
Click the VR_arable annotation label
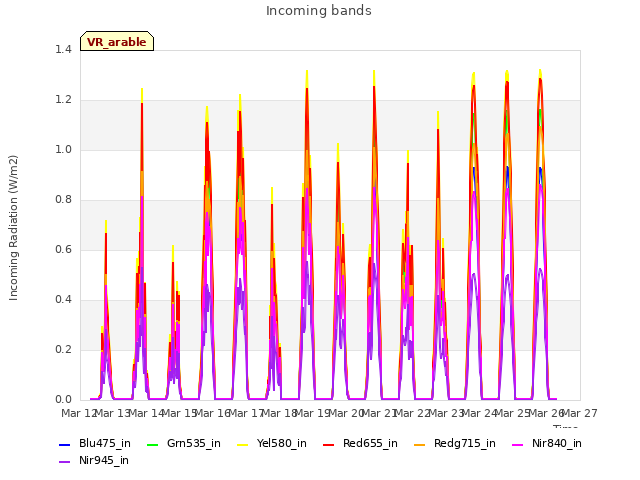point(117,42)
